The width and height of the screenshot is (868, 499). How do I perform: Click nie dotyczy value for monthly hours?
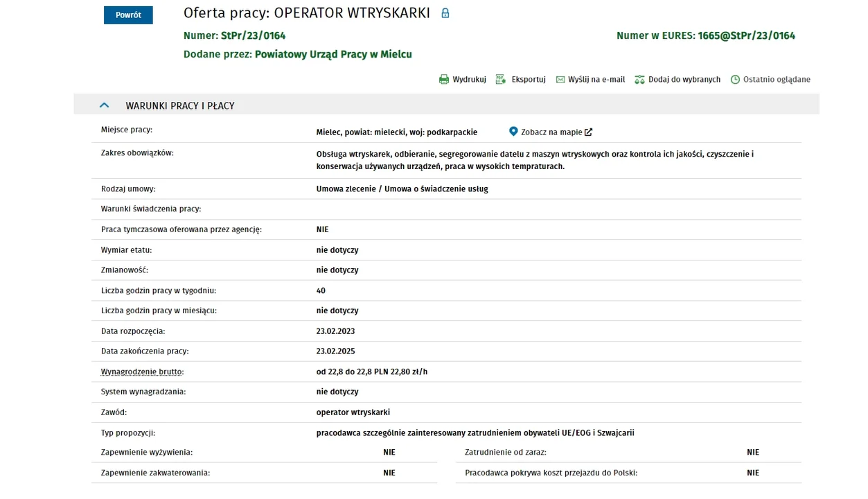tap(337, 311)
